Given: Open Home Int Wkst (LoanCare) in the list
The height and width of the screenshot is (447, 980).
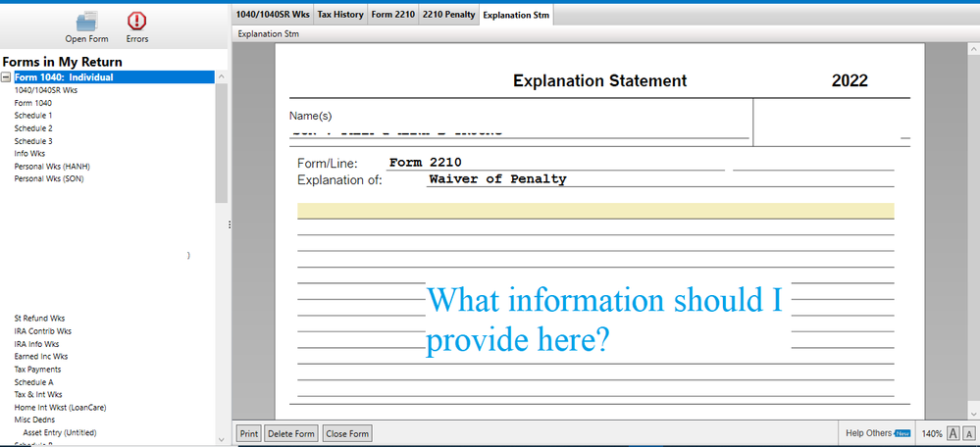Looking at the screenshot, I should (60, 408).
